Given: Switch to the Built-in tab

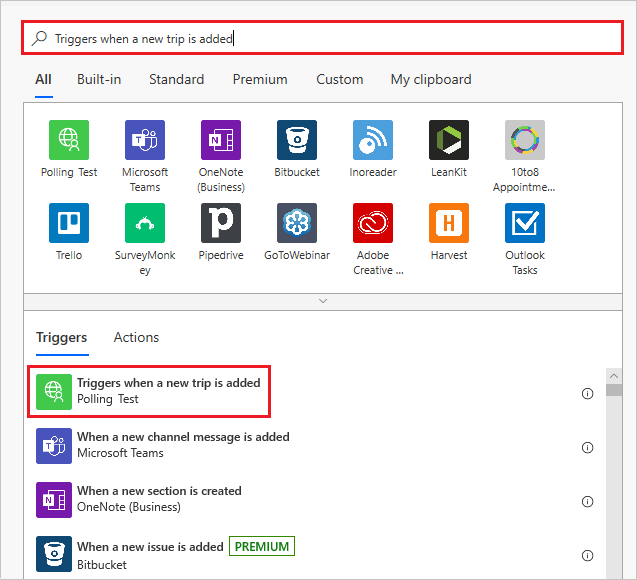Looking at the screenshot, I should point(99,79).
